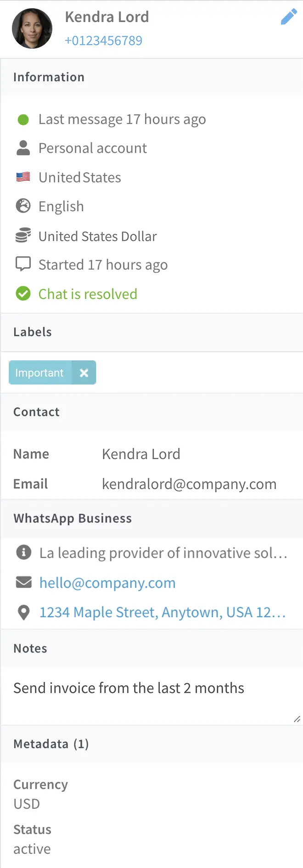Viewport: 303px width, 868px height.
Task: Click the pencil edit icon
Action: click(x=289, y=17)
